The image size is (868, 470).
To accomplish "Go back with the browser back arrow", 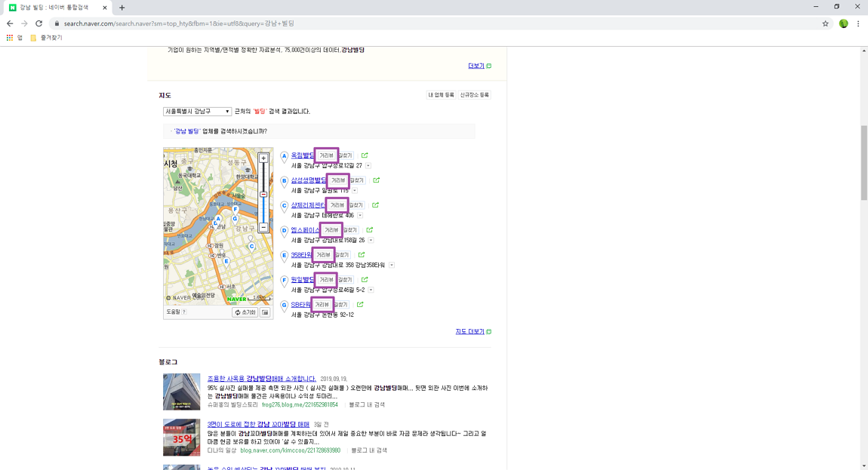I will [9, 23].
